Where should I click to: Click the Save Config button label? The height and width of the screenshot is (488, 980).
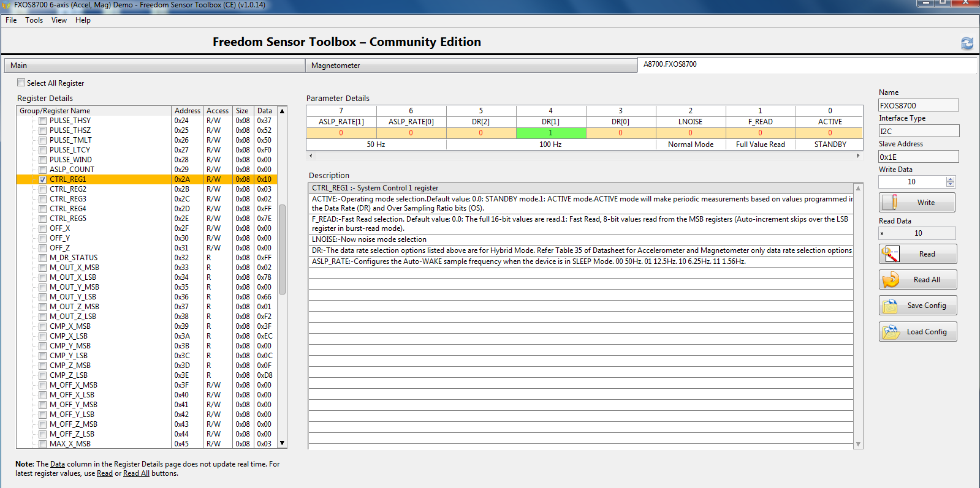927,306
